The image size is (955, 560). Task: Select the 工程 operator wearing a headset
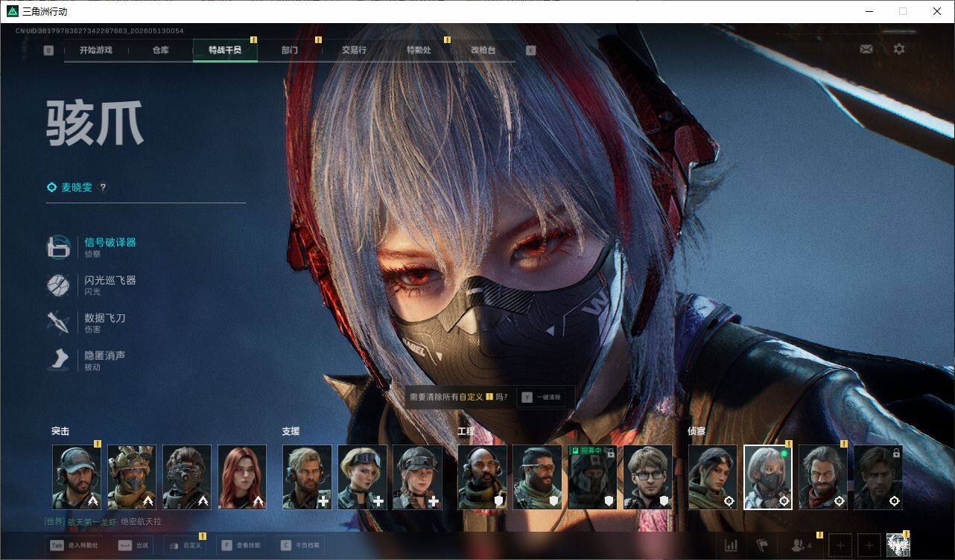(482, 477)
